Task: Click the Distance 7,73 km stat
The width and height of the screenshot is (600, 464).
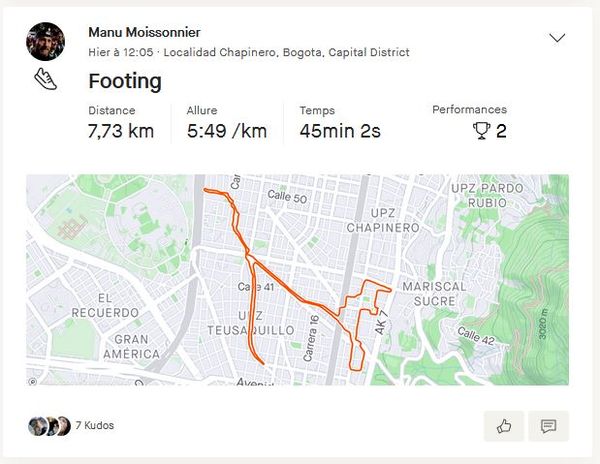Action: tap(121, 131)
